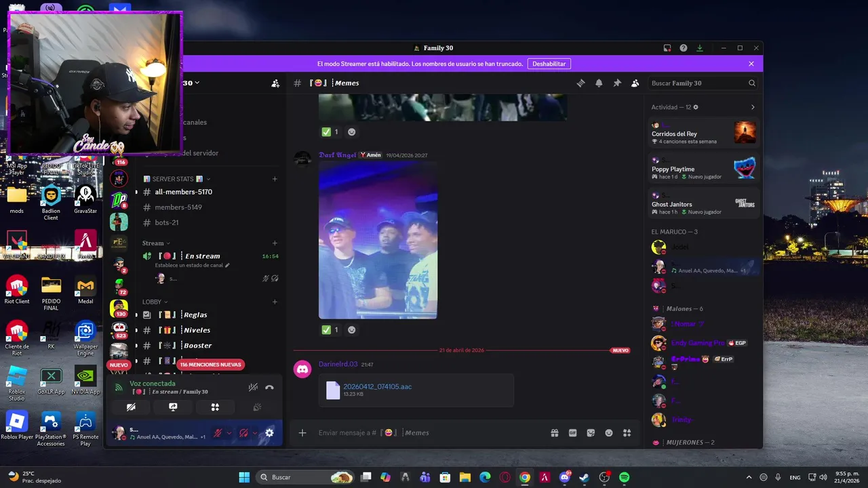Open Spotify from the Windows taskbar
The image size is (868, 488).
(x=624, y=477)
